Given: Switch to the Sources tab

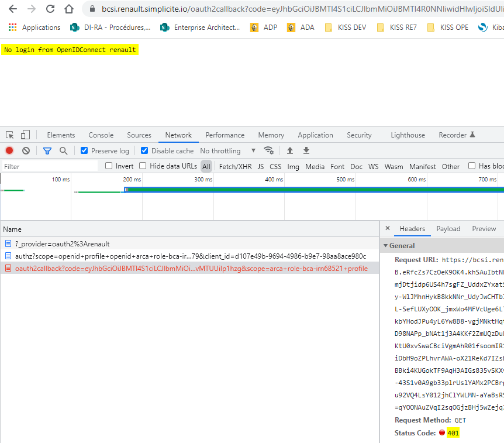Looking at the screenshot, I should pos(139,135).
